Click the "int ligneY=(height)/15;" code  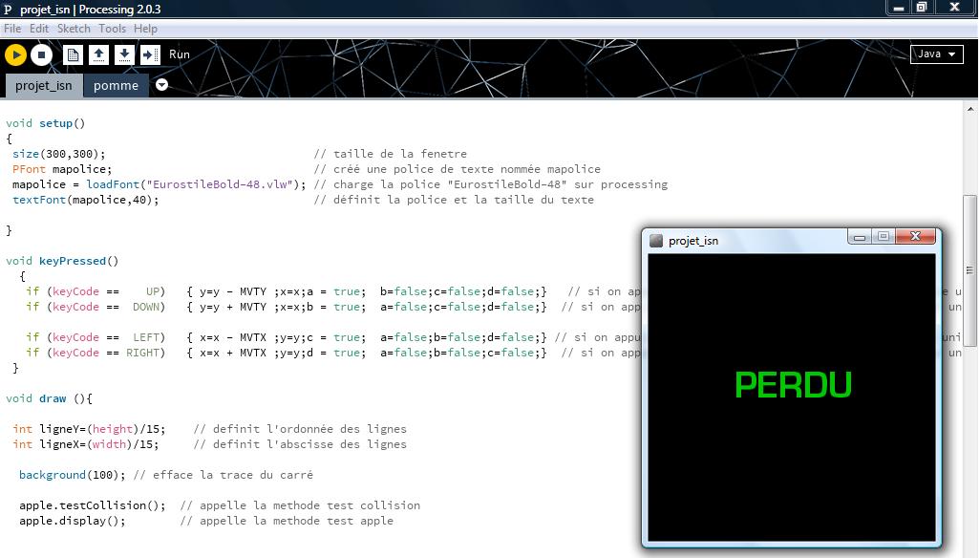[90, 429]
